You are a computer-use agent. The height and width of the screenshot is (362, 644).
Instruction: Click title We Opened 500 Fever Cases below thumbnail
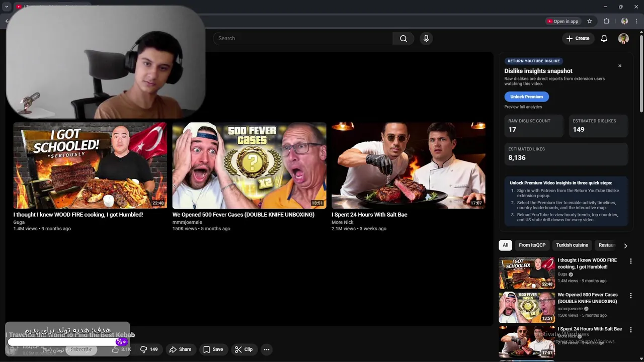244,215
